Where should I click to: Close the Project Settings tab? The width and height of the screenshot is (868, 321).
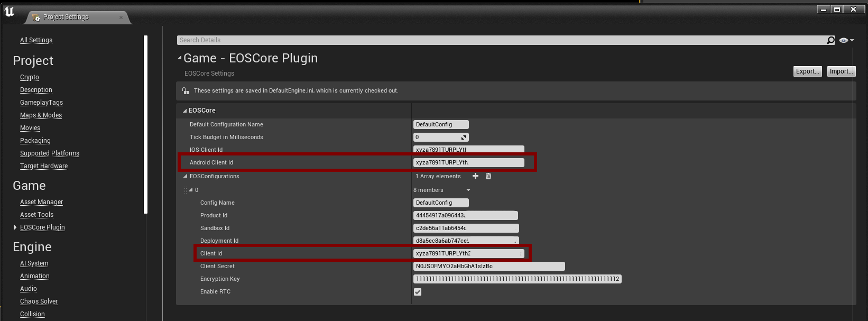coord(121,17)
